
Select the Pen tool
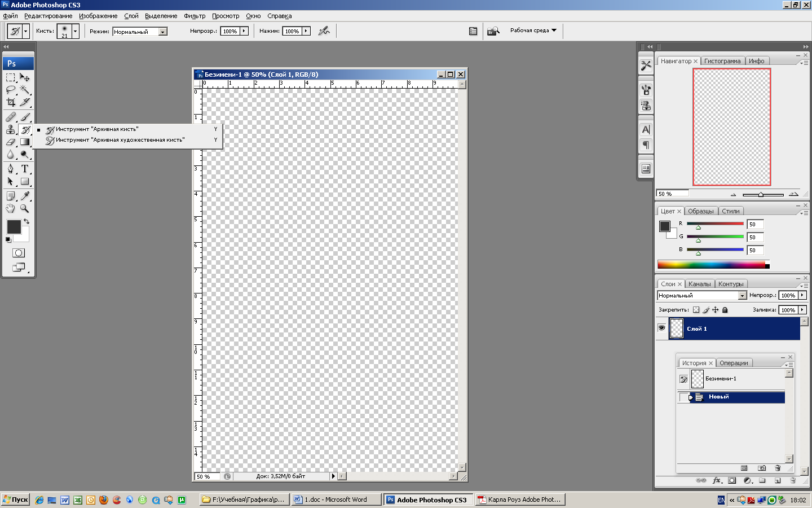[x=11, y=169]
